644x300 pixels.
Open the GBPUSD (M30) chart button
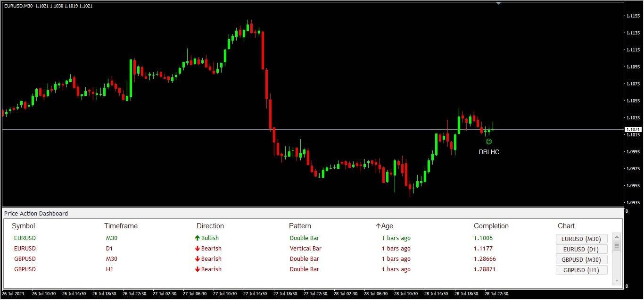tap(582, 259)
